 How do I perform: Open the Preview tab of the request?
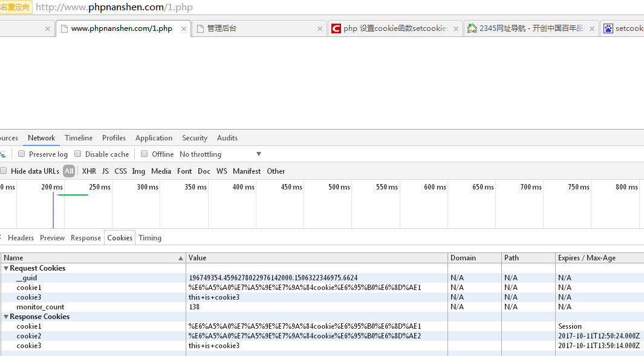[x=52, y=238]
